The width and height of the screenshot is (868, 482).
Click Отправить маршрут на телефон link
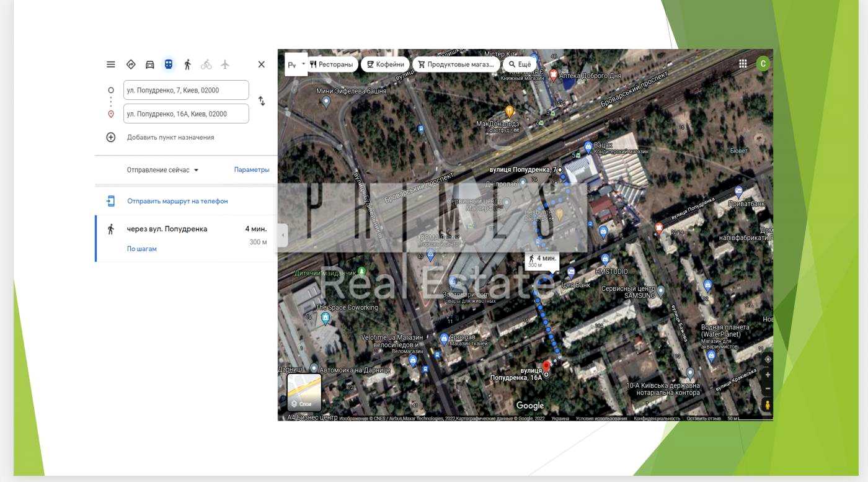coord(177,201)
